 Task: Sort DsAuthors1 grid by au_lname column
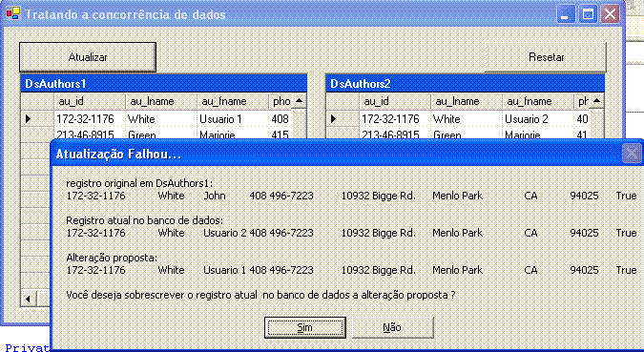coord(161,101)
